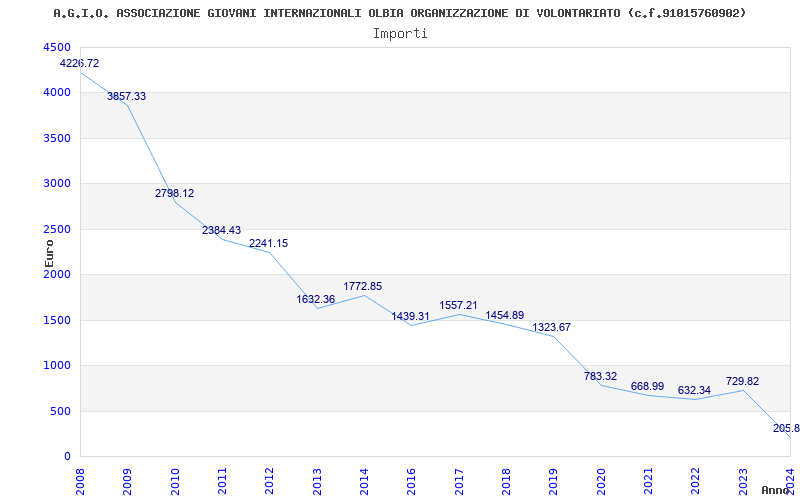This screenshot has height=500, width=800.
Task: Select the 2798.12 value label
Action: click(174, 193)
